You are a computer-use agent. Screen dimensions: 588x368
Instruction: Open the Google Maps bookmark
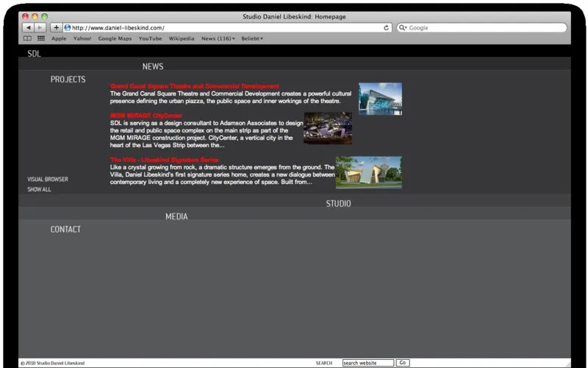pyautogui.click(x=115, y=38)
